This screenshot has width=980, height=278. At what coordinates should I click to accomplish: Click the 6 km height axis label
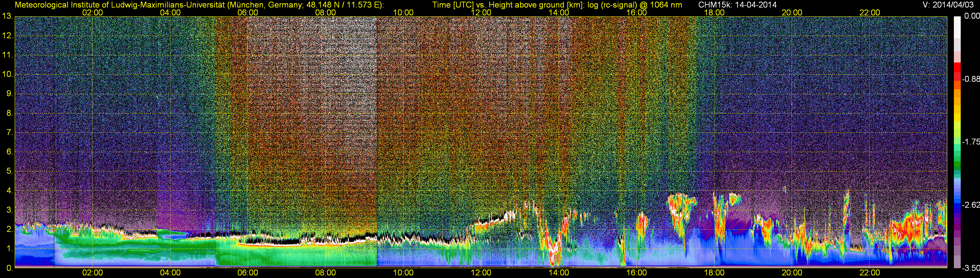point(9,152)
